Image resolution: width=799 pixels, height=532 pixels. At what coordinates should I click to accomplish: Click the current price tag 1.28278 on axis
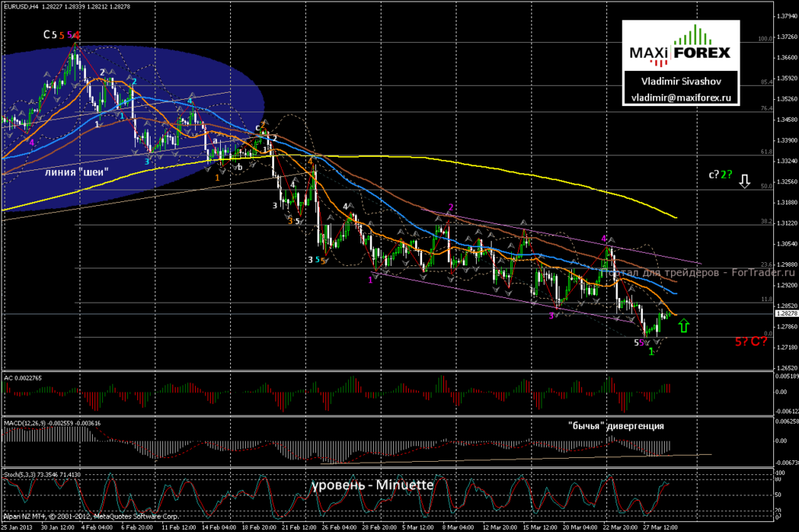[787, 314]
